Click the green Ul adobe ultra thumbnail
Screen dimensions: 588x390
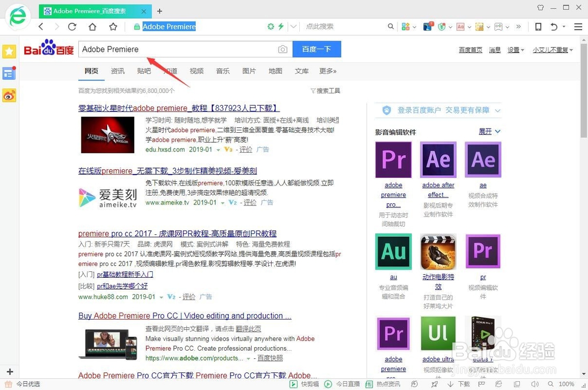click(x=438, y=333)
